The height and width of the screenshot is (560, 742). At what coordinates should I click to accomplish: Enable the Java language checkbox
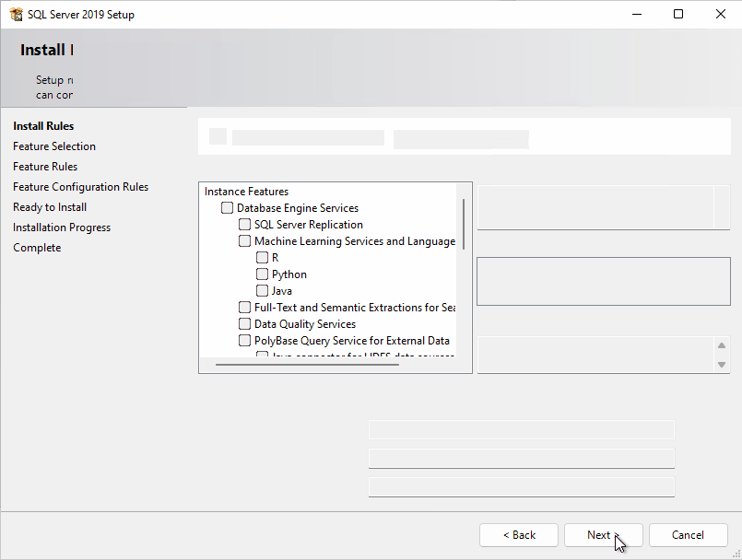pos(262,290)
